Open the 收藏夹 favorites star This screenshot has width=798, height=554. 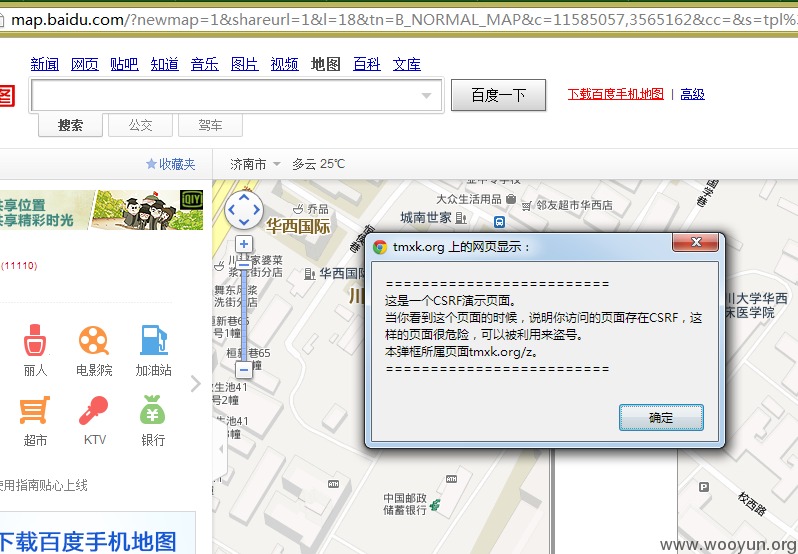pos(170,164)
